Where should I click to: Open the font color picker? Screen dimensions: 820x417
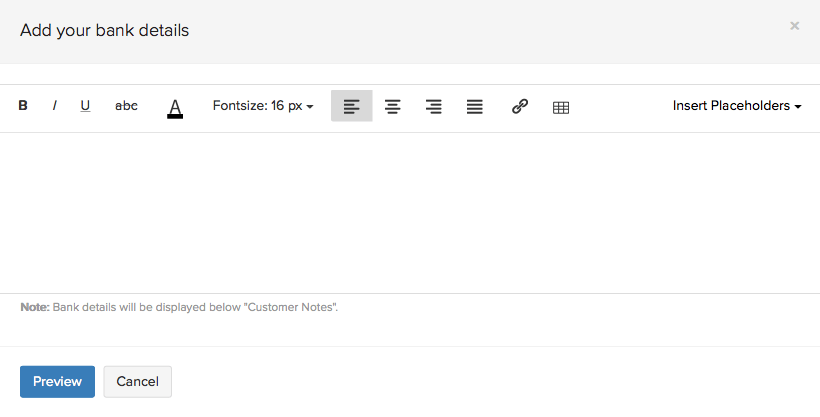pos(175,107)
